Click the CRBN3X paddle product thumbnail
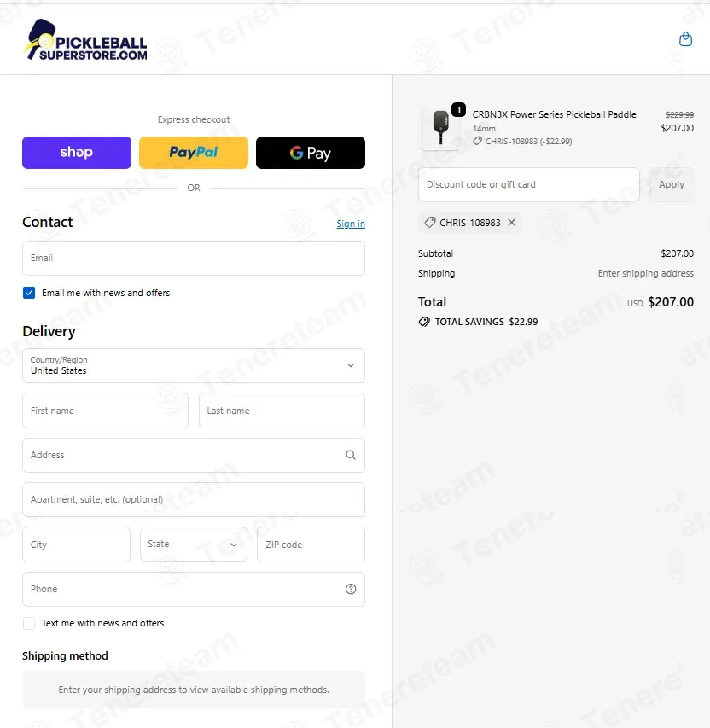This screenshot has width=710, height=728. point(440,127)
